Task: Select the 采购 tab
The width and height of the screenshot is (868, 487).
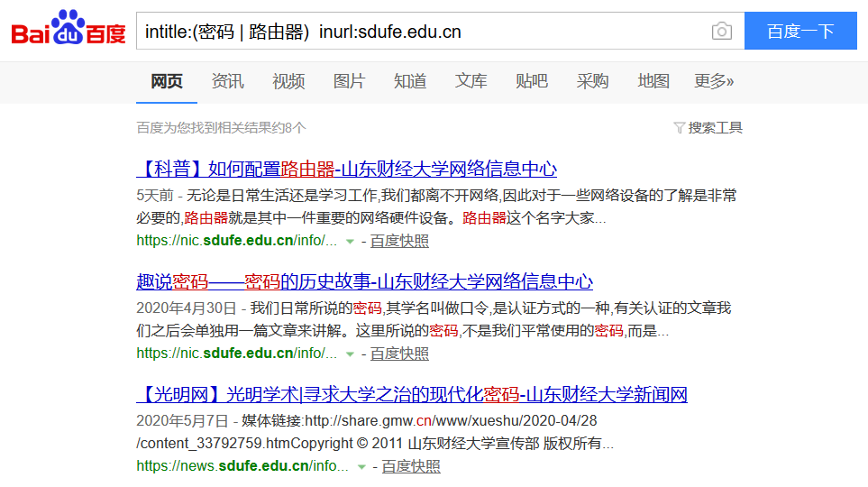Action: (x=592, y=81)
